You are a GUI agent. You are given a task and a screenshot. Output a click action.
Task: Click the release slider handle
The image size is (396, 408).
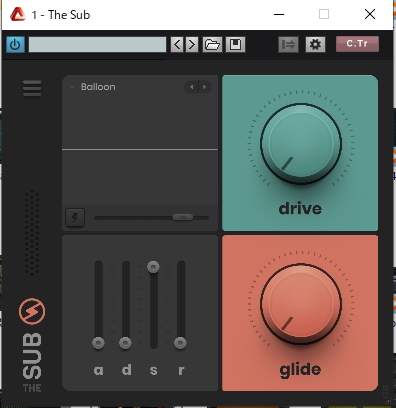180,343
